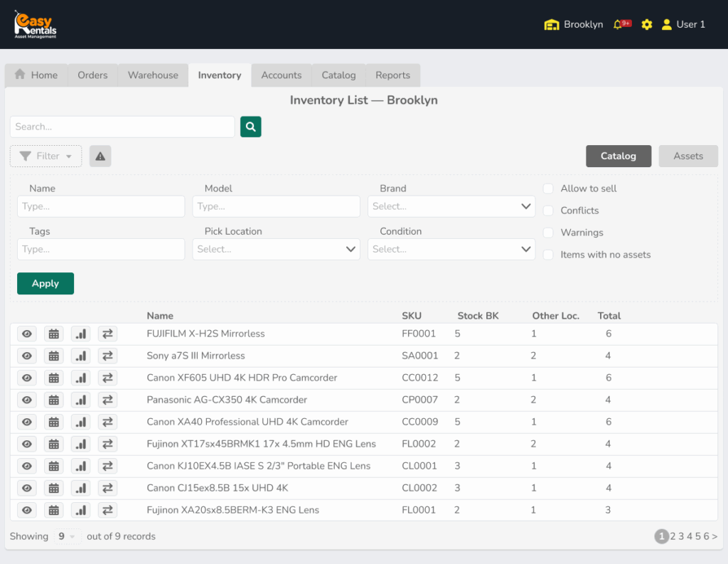Viewport: 728px width, 564px height.
Task: Open calendar for Sony a7S III Mirrorless
Action: [x=54, y=356]
